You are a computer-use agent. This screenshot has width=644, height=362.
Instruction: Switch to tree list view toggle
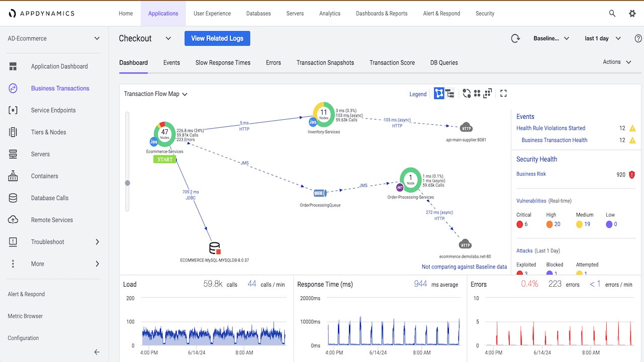pyautogui.click(x=450, y=94)
